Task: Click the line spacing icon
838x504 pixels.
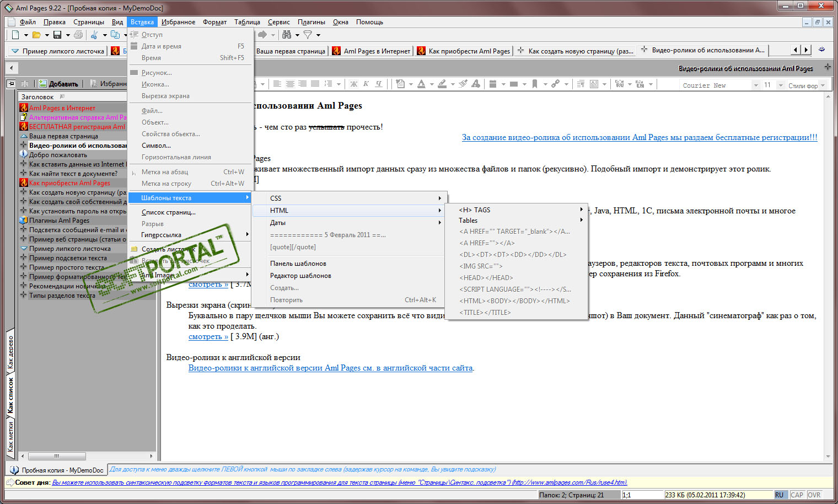Action: pyautogui.click(x=328, y=84)
